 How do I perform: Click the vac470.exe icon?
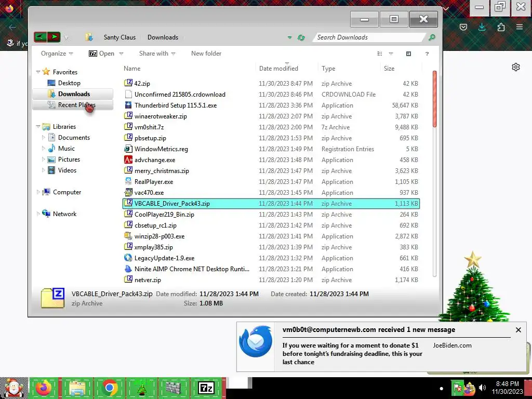128,192
